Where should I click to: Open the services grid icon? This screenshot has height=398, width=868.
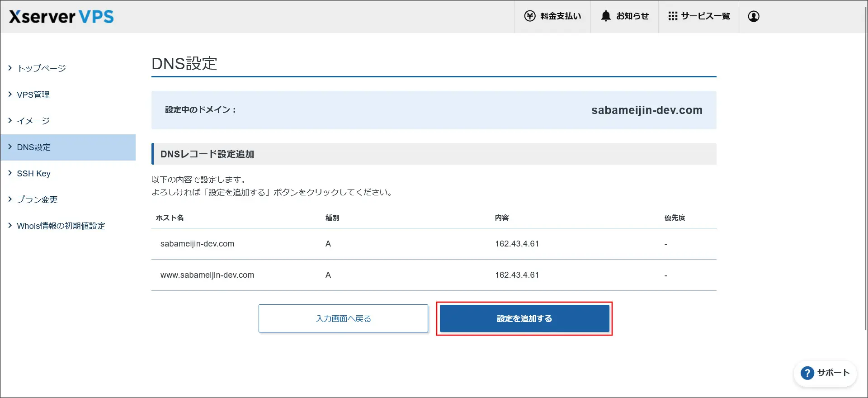(673, 16)
